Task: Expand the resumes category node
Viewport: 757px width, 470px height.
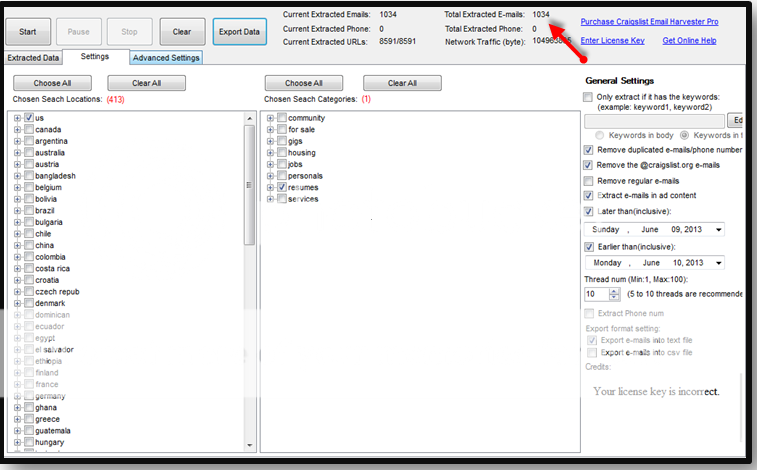Action: click(270, 187)
